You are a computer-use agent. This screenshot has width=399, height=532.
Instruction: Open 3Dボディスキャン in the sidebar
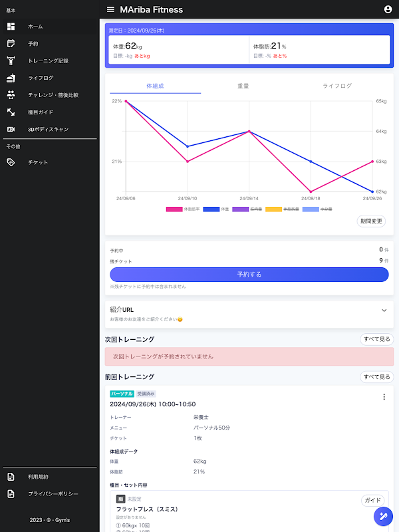pyautogui.click(x=50, y=129)
